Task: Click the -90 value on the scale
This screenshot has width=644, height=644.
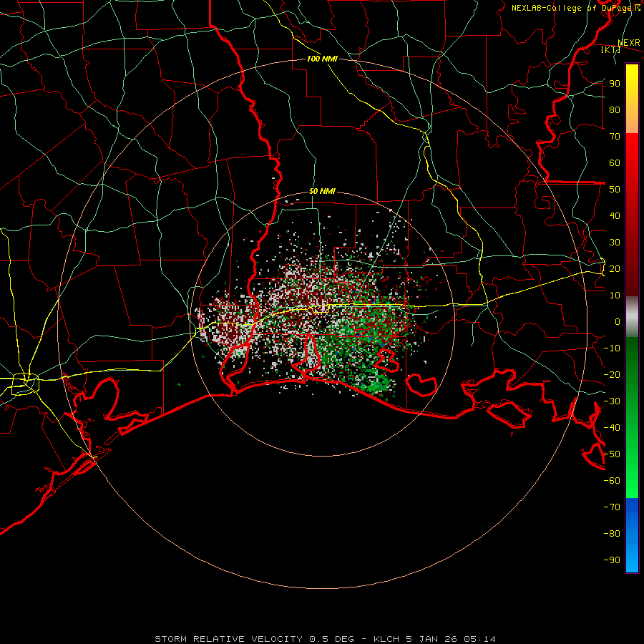Action: point(613,560)
